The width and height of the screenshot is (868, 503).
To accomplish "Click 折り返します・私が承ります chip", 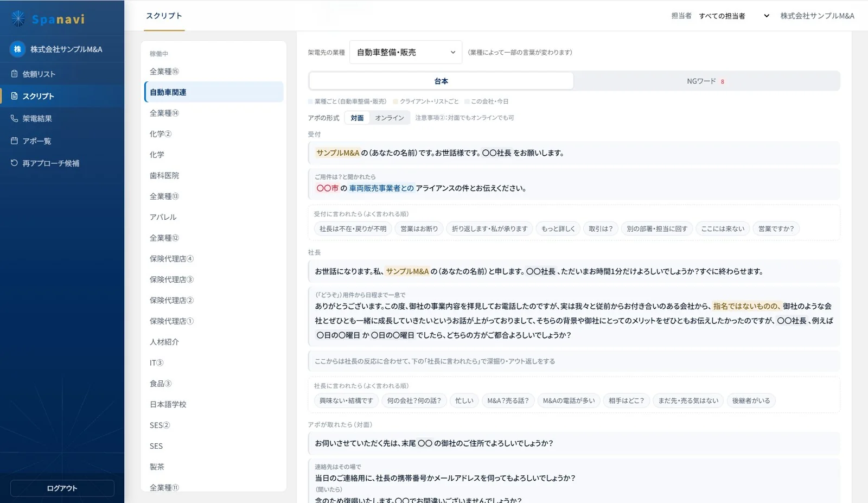I will [x=490, y=229].
